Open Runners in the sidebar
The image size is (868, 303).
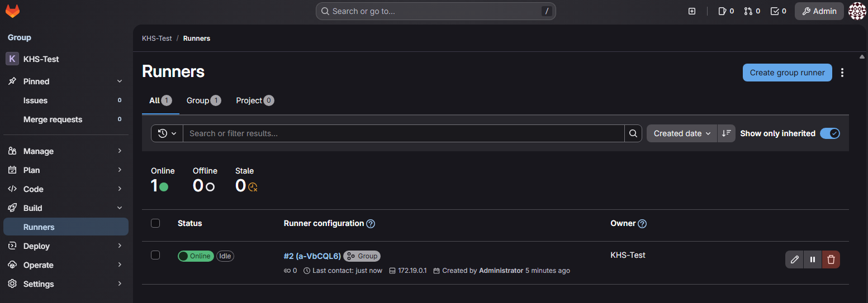(66, 227)
